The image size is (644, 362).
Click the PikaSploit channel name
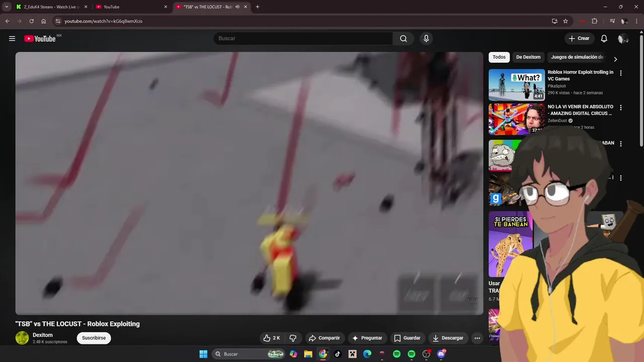point(557,86)
